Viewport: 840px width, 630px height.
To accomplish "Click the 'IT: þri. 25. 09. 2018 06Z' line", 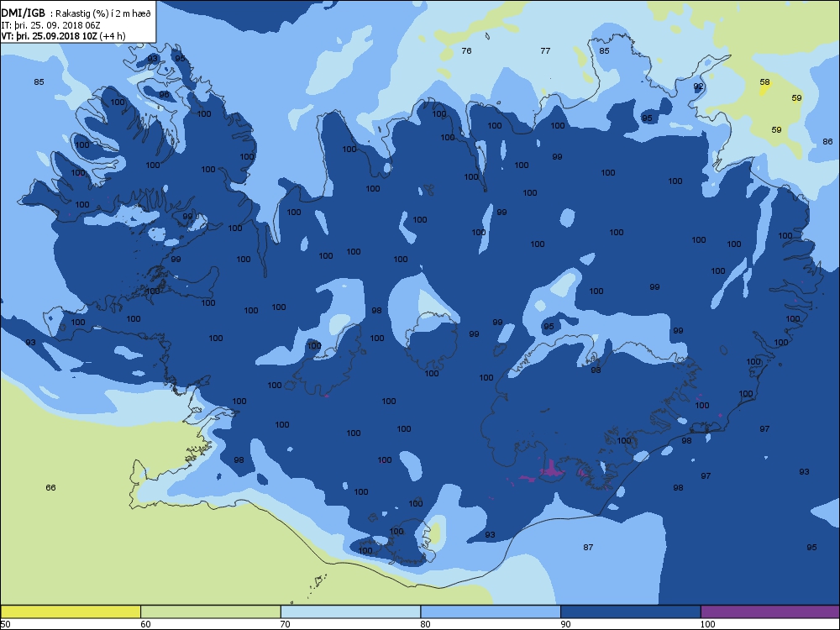I will coord(51,25).
